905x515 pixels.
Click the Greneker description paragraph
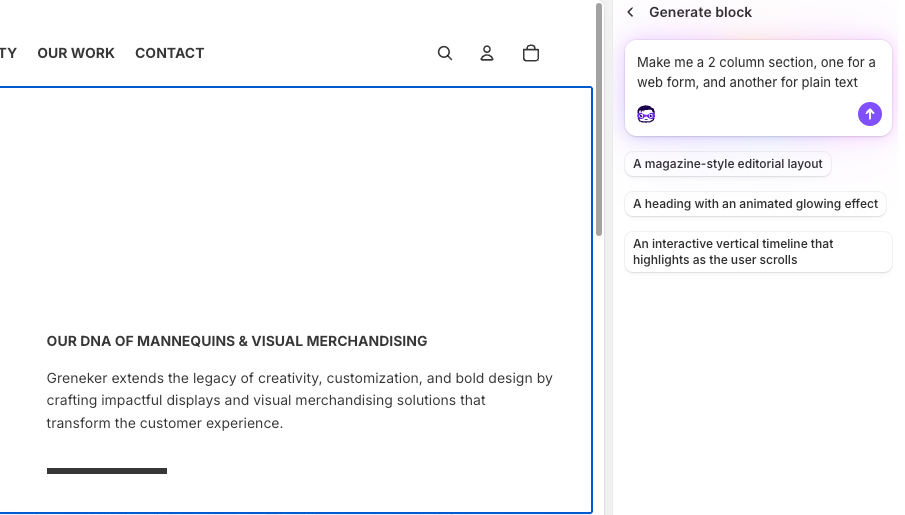(x=299, y=400)
